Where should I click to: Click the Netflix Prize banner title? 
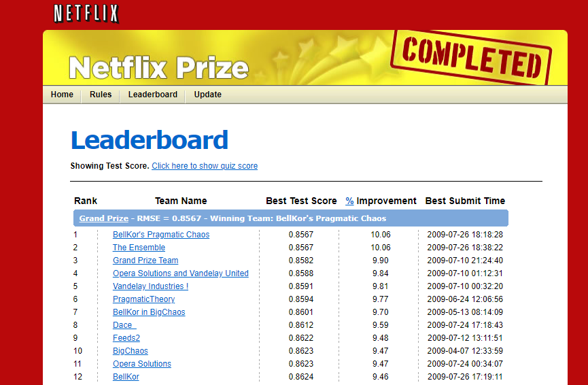pyautogui.click(x=158, y=67)
